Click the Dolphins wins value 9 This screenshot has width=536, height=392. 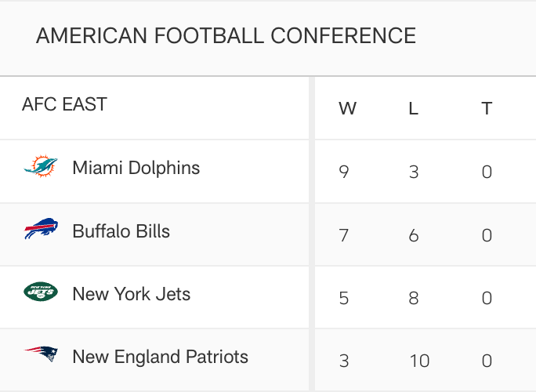coord(344,172)
